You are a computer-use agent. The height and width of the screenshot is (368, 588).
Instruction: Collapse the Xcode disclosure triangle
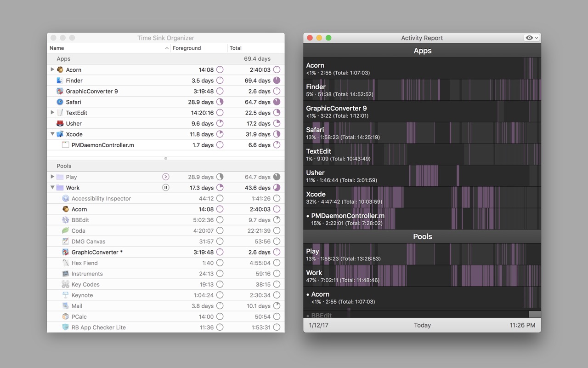pyautogui.click(x=52, y=134)
